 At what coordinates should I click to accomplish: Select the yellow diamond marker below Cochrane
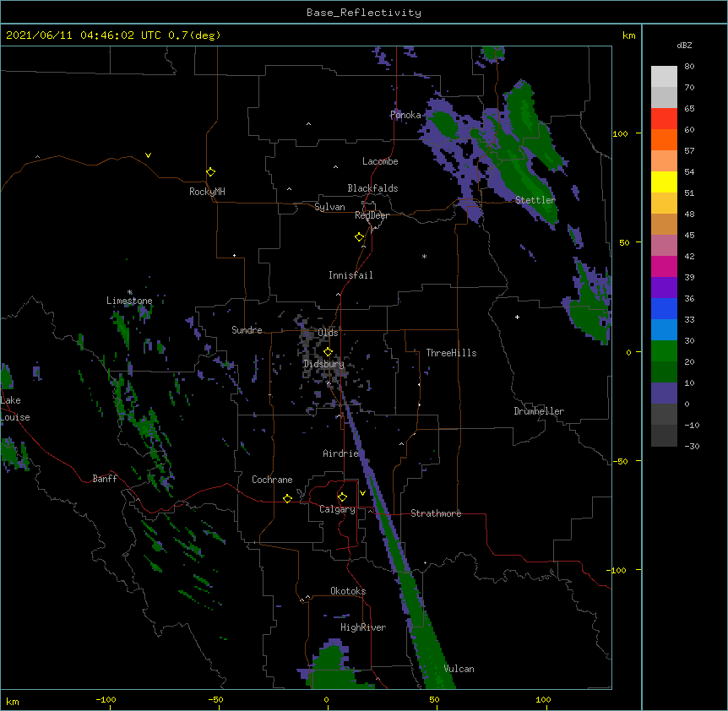click(287, 498)
